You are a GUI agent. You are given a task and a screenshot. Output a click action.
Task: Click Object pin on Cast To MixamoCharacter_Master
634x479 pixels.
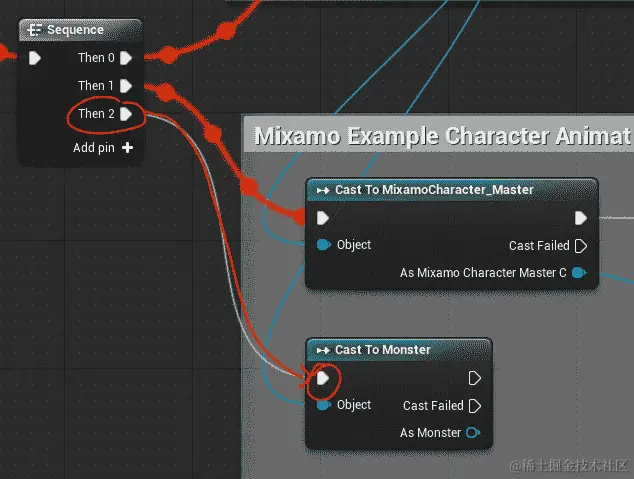323,245
